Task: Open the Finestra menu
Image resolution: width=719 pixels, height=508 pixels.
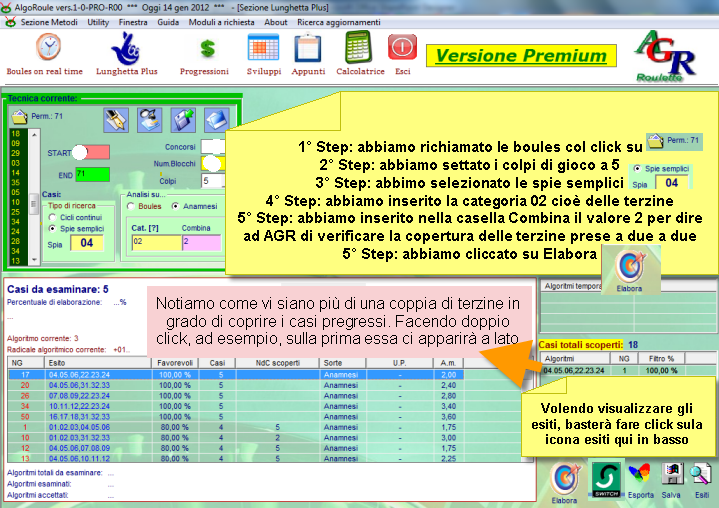Action: [133, 22]
